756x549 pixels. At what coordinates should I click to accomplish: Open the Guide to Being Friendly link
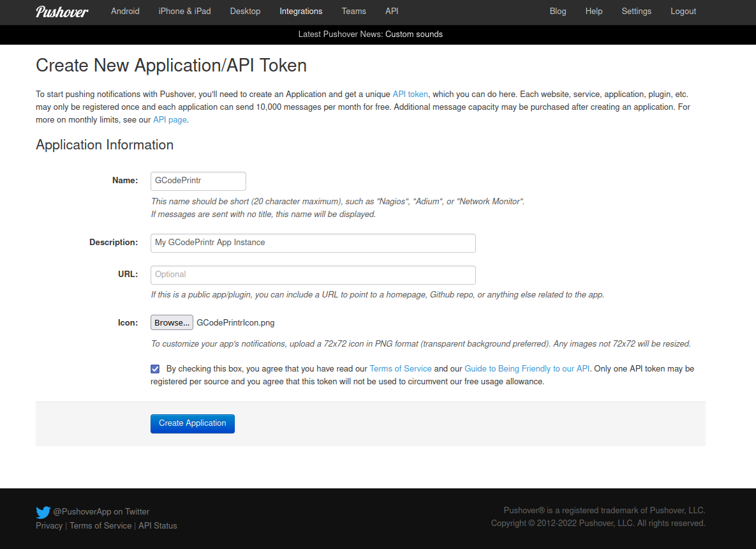tap(526, 368)
